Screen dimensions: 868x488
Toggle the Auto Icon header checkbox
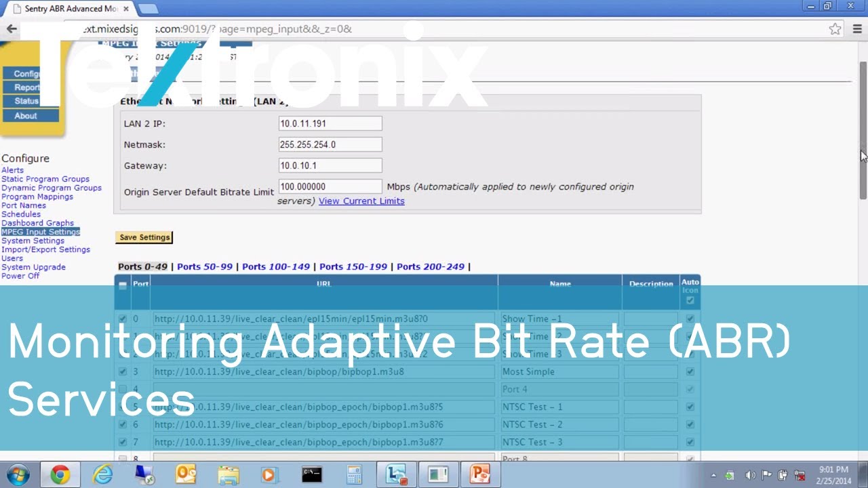(x=690, y=300)
